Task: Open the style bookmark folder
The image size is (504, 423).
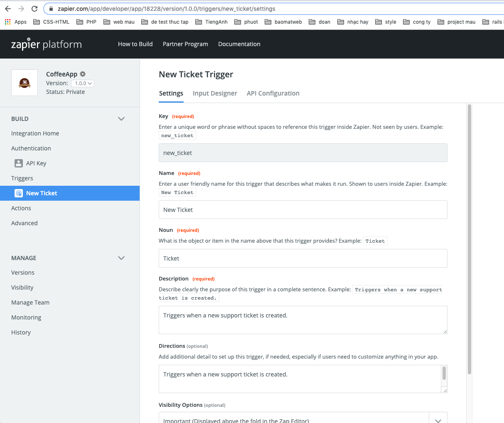Action: 386,22
